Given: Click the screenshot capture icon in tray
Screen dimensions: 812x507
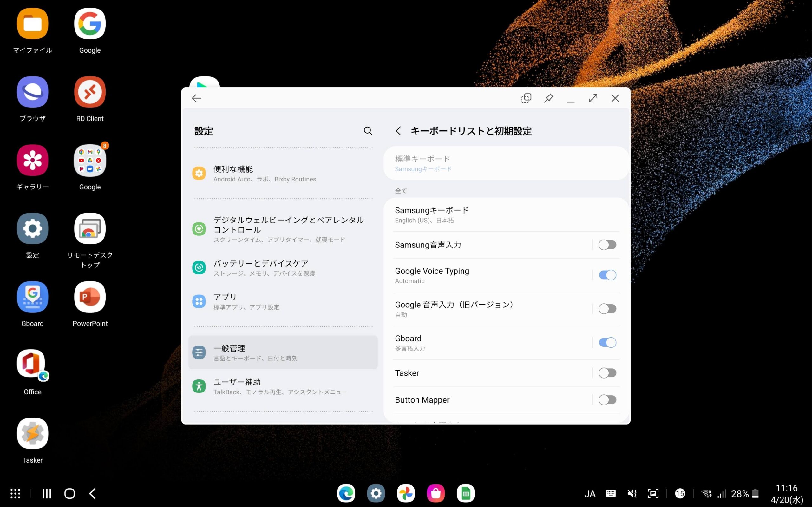Looking at the screenshot, I should click(653, 493).
